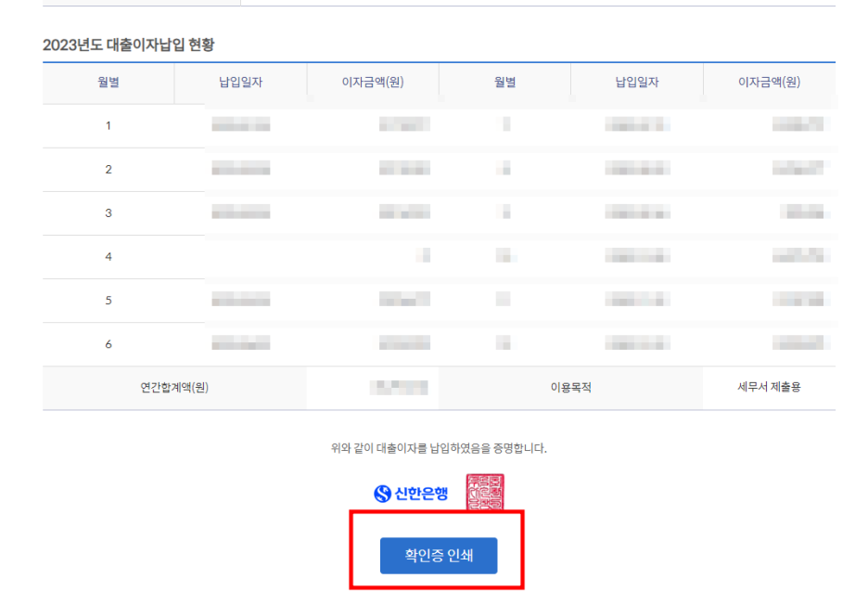Click the first 납입일자 column header

[240, 83]
